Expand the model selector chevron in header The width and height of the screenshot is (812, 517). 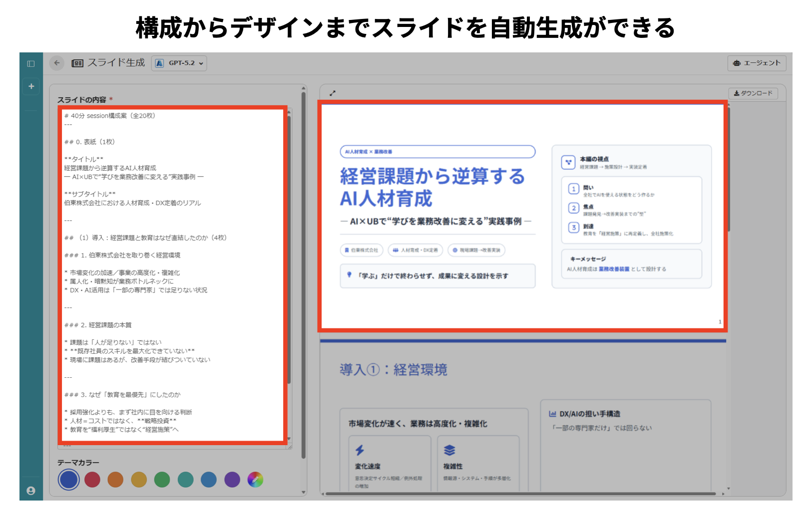[201, 64]
